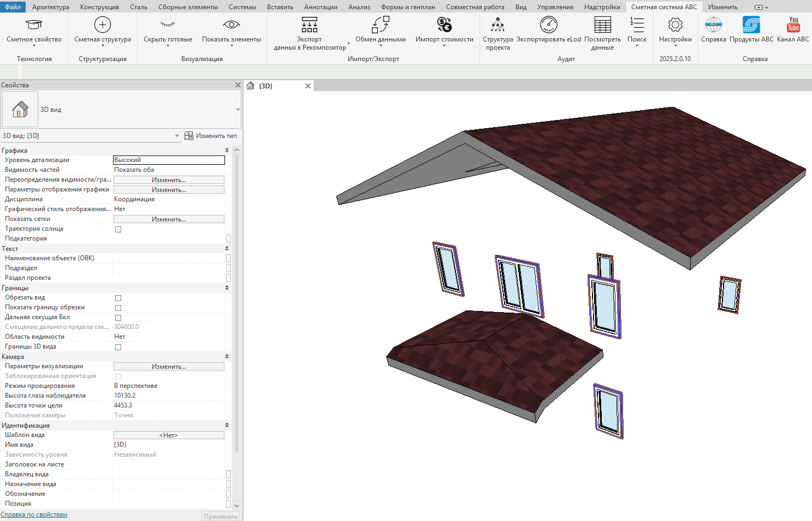Open the 3D вид: {3D} dropdown
The height and width of the screenshot is (521, 812).
click(x=91, y=136)
